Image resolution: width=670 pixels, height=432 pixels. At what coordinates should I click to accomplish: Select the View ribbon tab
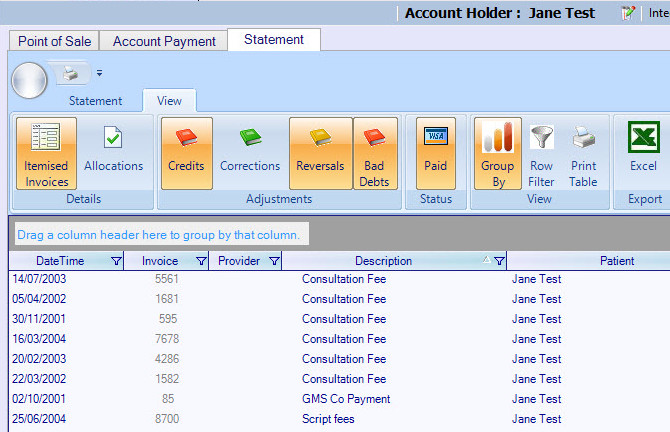[170, 101]
